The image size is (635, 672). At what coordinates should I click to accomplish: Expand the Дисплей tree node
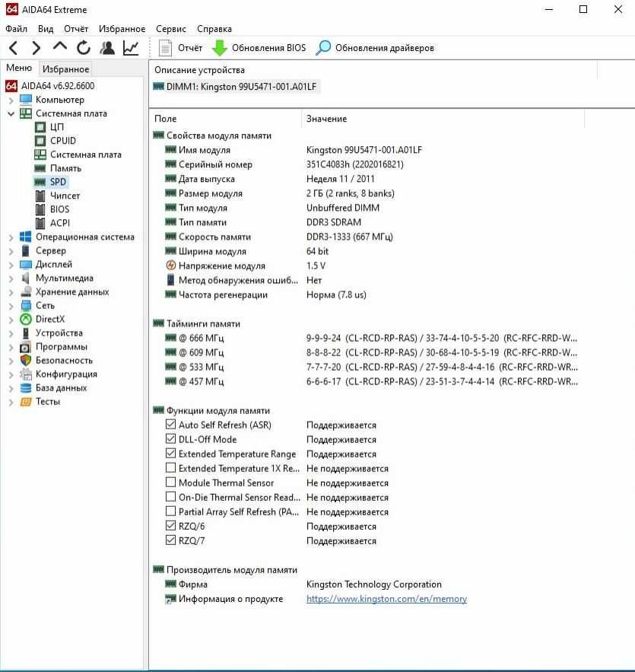[x=11, y=265]
